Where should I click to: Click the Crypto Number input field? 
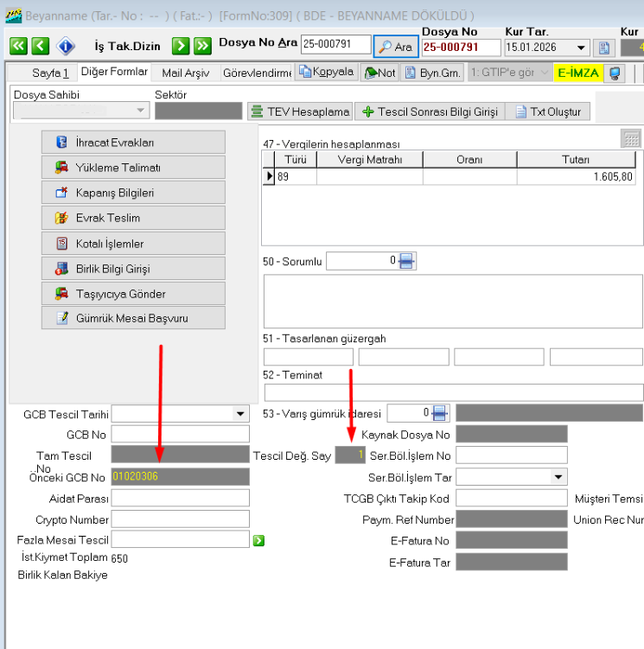[x=180, y=519]
